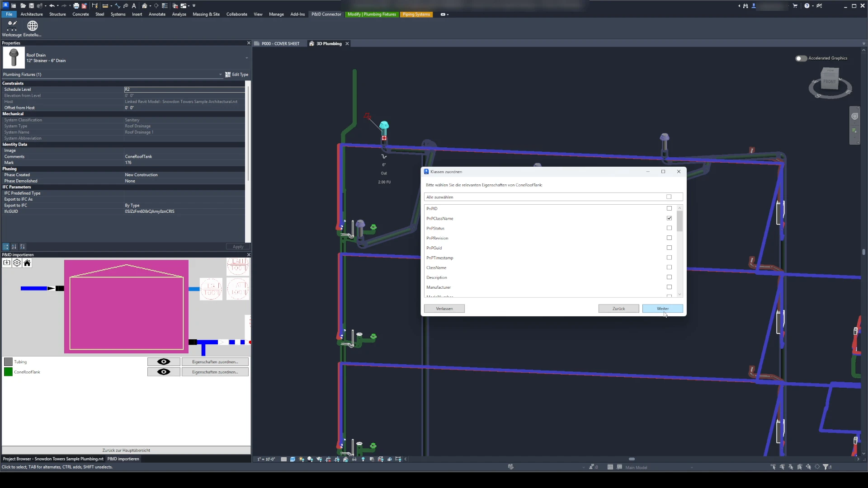The height and width of the screenshot is (488, 868).
Task: Click Eigenschaften zuordnen for Tubing
Action: click(x=215, y=362)
